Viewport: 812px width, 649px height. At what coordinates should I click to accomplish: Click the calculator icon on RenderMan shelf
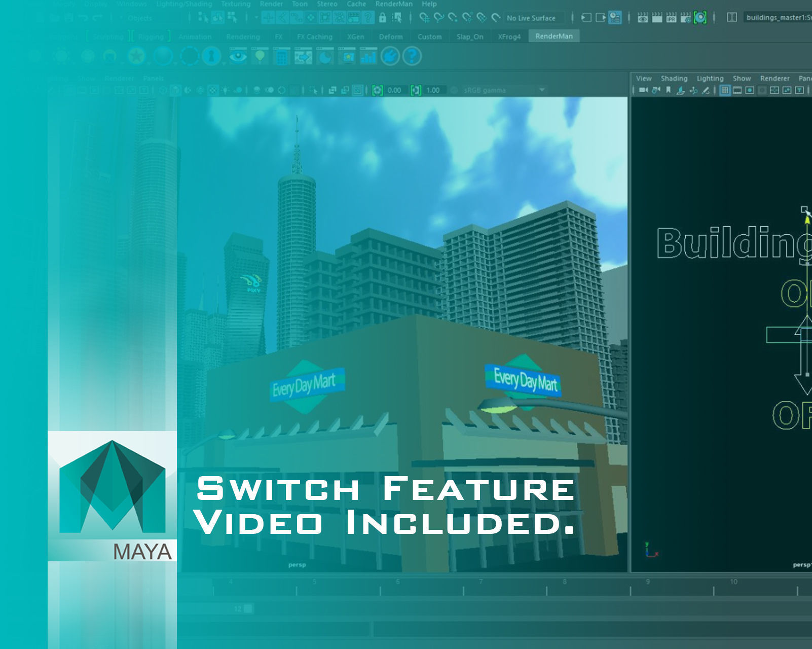[x=281, y=56]
